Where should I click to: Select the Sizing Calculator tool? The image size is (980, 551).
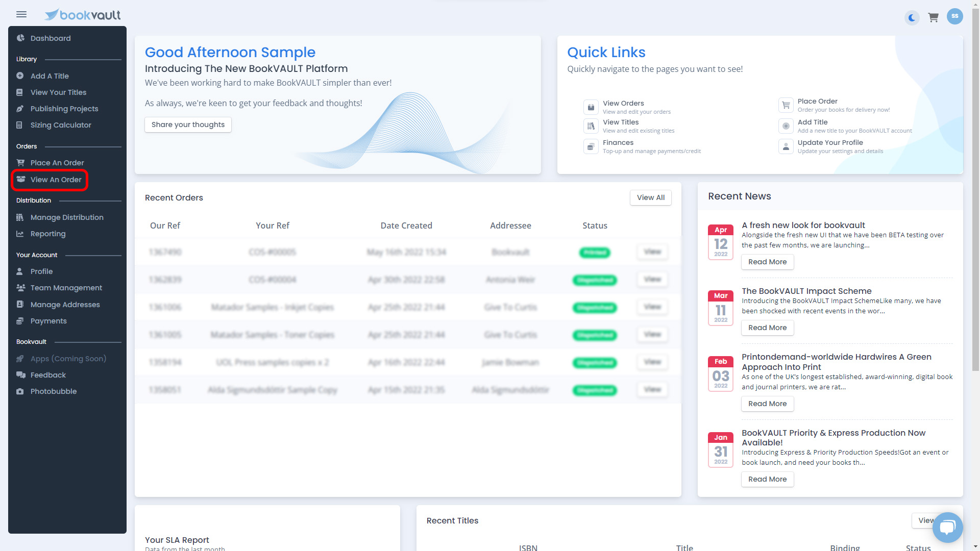pos(60,125)
